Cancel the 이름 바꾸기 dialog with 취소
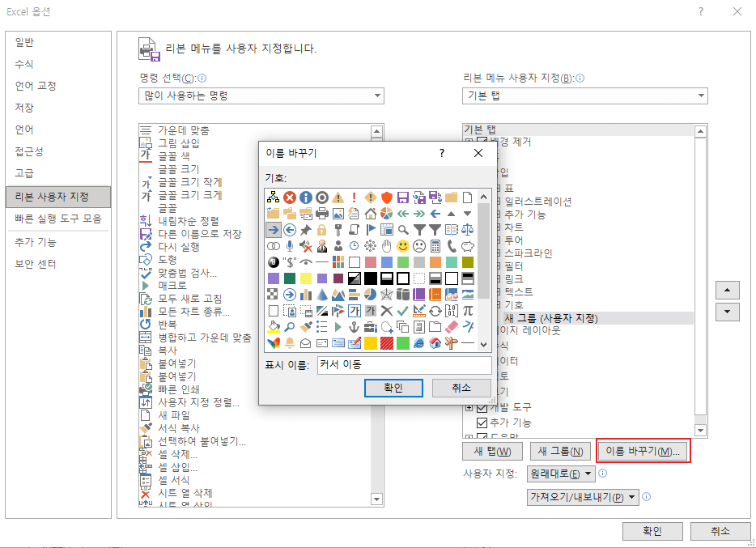 pyautogui.click(x=461, y=388)
